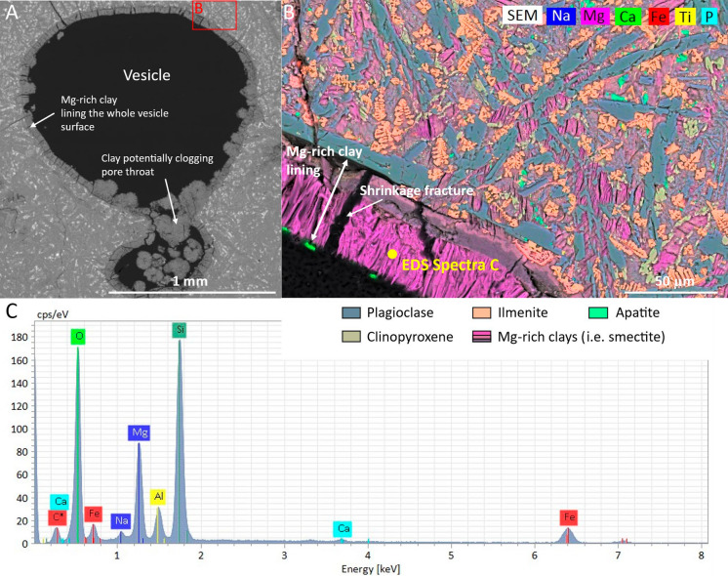Select the red Fe element label in map legend

click(659, 17)
